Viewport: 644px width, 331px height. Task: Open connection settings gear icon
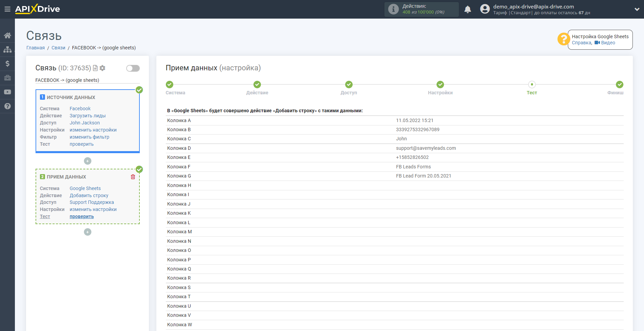(x=103, y=68)
